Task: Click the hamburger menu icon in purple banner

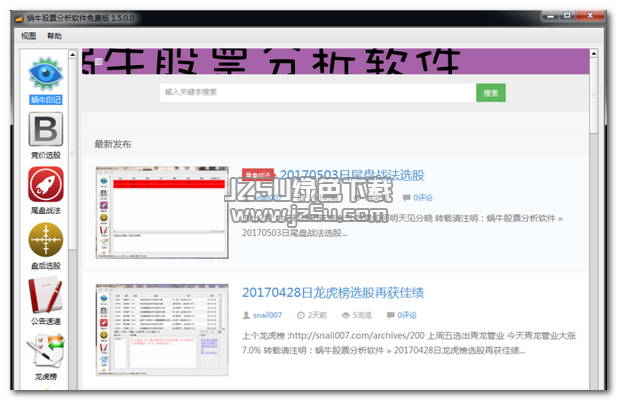Action: (99, 61)
